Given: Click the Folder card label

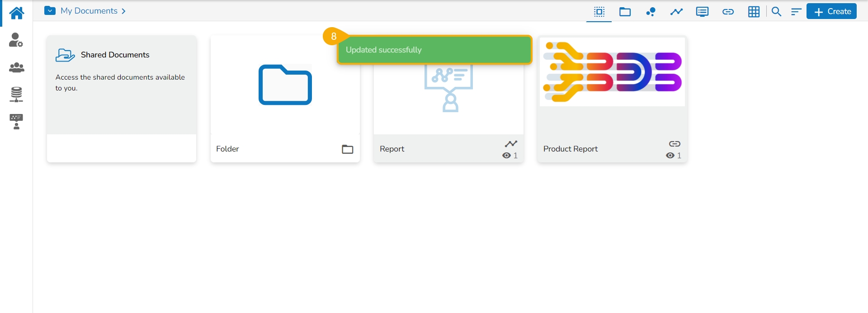Looking at the screenshot, I should coord(227,149).
